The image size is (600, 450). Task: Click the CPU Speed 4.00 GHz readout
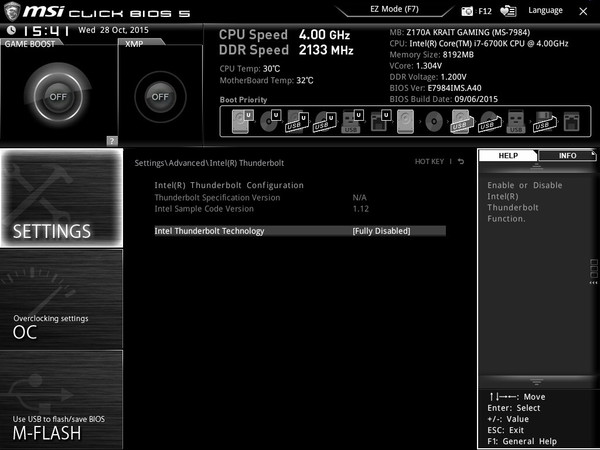coord(284,34)
